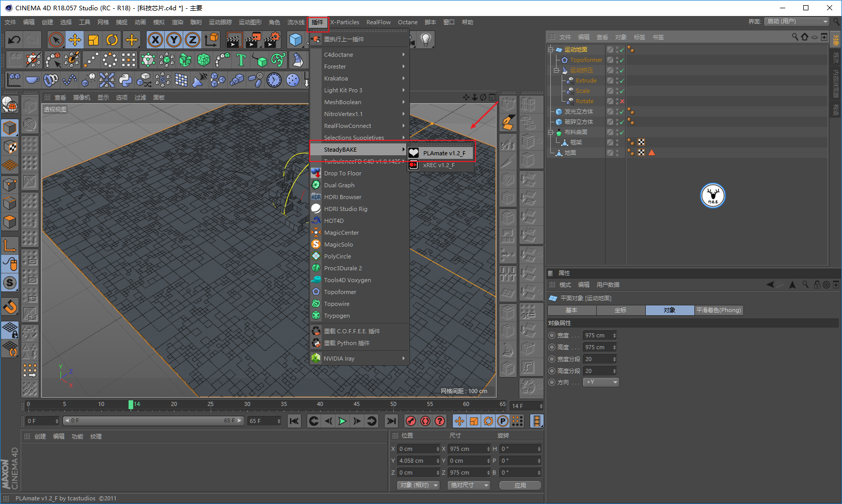Viewport: 842px width, 504px height.
Task: Jump to the timeline end button
Action: [x=392, y=421]
